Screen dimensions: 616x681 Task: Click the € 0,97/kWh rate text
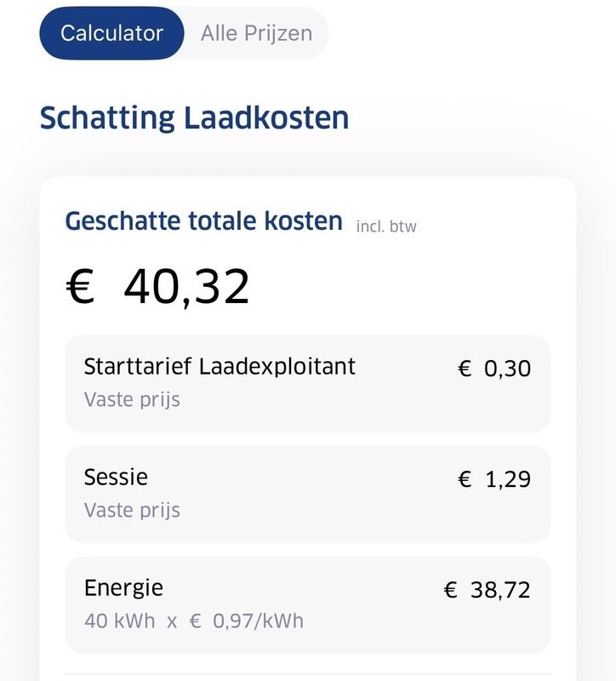(x=246, y=621)
